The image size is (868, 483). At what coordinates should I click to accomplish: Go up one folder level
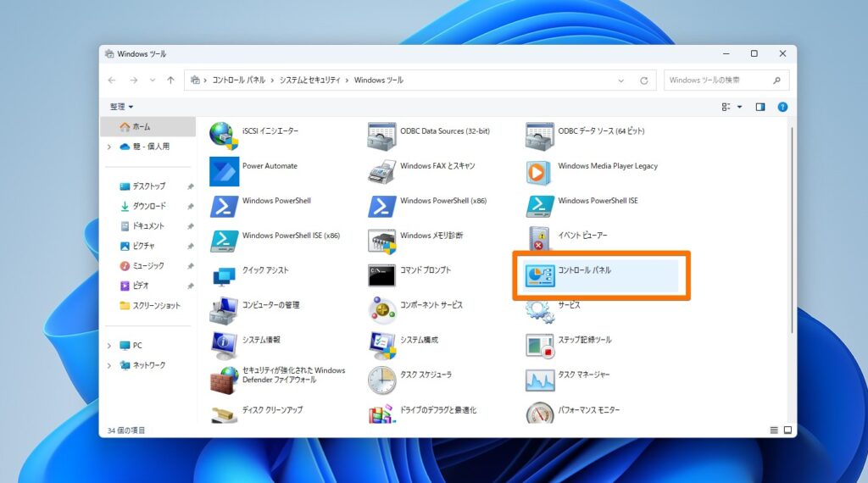tap(170, 80)
